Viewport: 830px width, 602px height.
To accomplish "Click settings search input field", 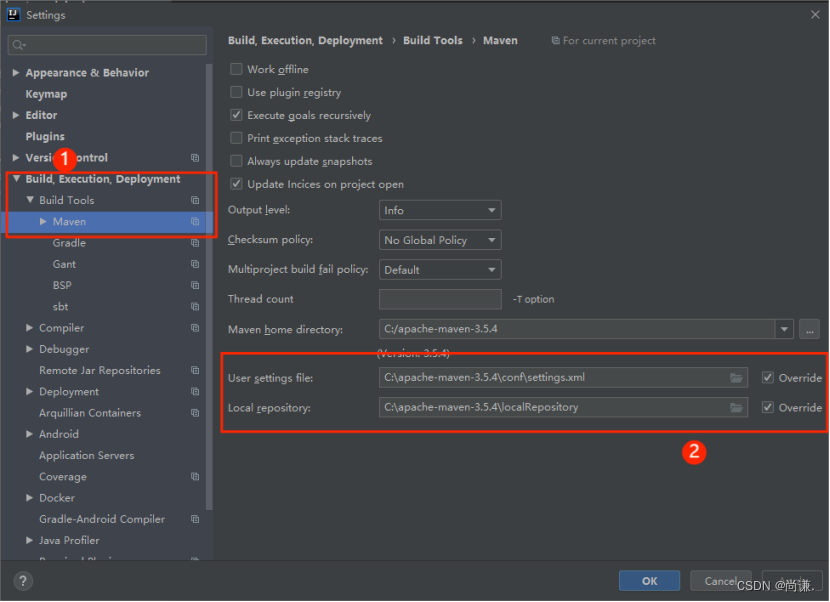I will point(107,45).
